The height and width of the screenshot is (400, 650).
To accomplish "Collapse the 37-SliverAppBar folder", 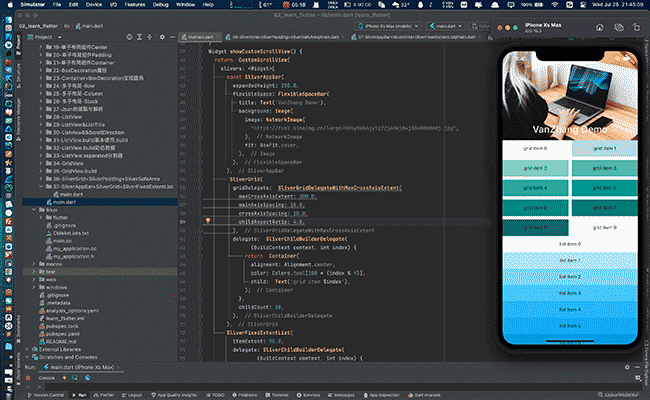I will [41, 187].
